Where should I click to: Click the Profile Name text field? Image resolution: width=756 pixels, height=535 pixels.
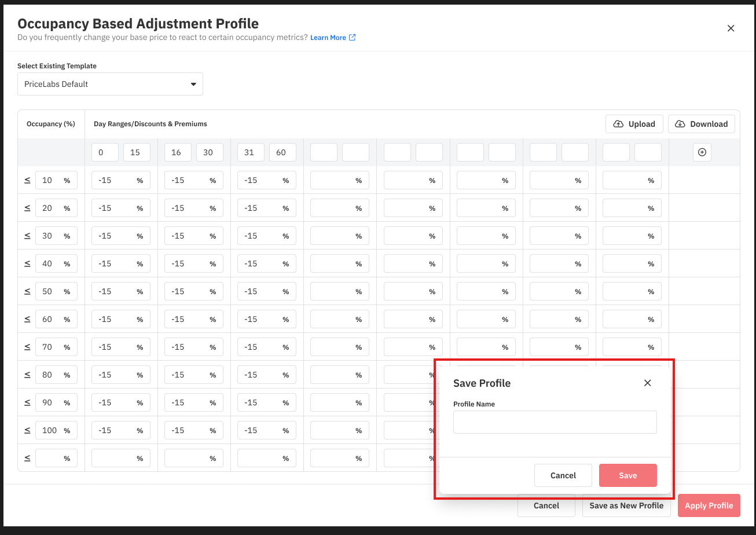(x=555, y=422)
